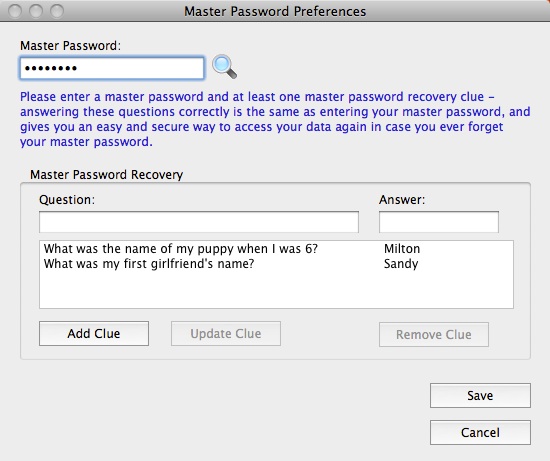Click into the Answer text field

[438, 222]
